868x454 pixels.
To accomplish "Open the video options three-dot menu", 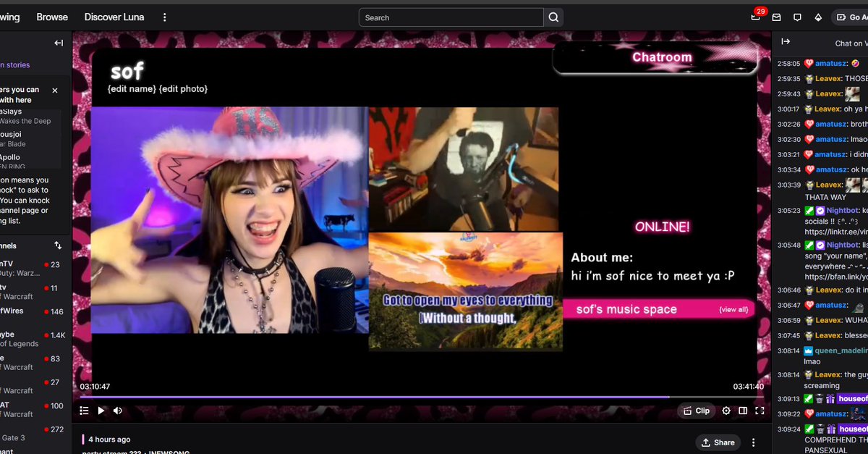I will 754,442.
